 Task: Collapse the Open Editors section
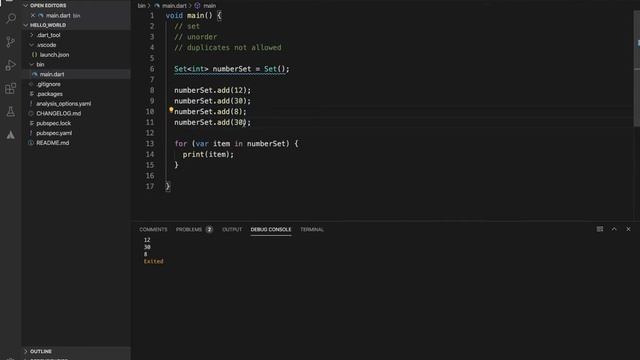point(26,5)
